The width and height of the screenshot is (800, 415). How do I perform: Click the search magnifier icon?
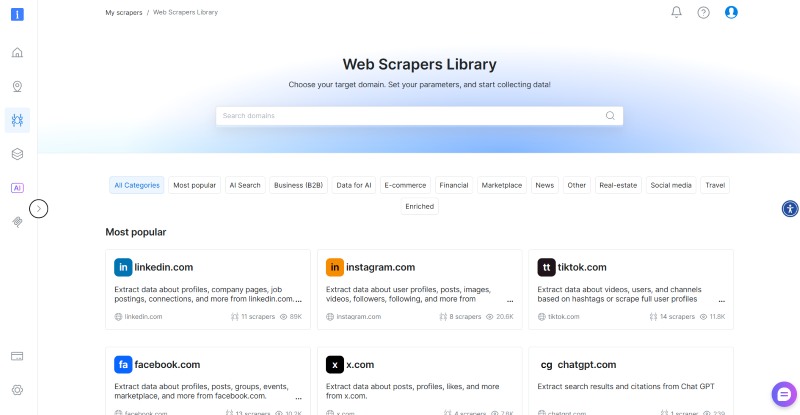(610, 116)
